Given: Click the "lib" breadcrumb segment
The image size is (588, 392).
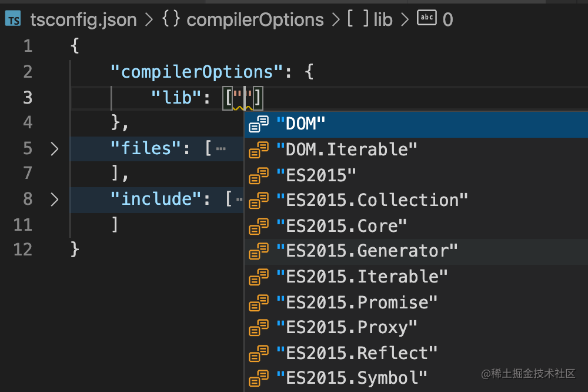Looking at the screenshot, I should (x=383, y=19).
